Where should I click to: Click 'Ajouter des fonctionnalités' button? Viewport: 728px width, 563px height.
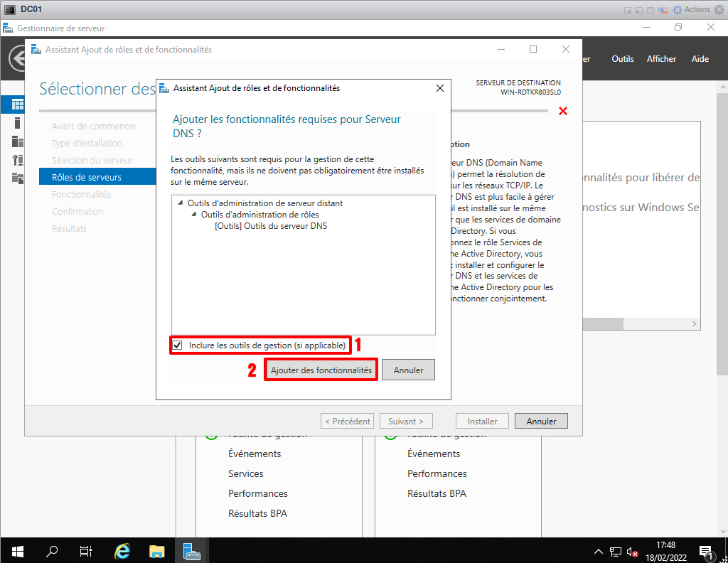point(321,370)
